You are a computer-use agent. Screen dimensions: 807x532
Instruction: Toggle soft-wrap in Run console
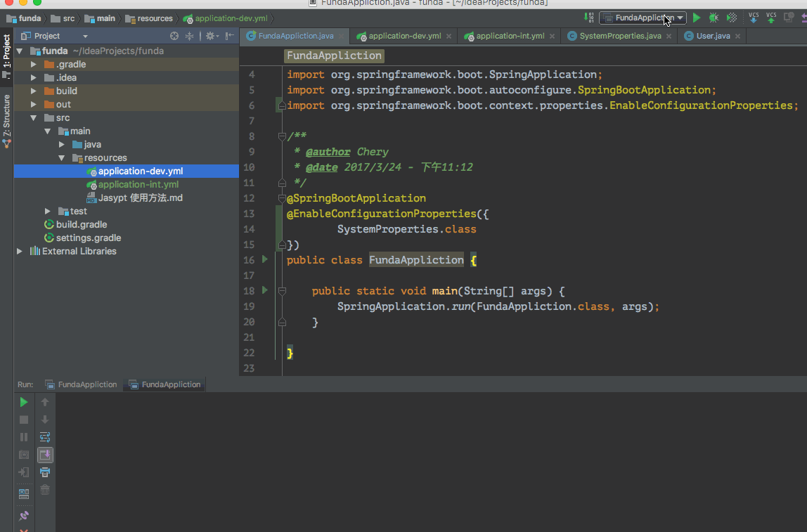pyautogui.click(x=45, y=437)
